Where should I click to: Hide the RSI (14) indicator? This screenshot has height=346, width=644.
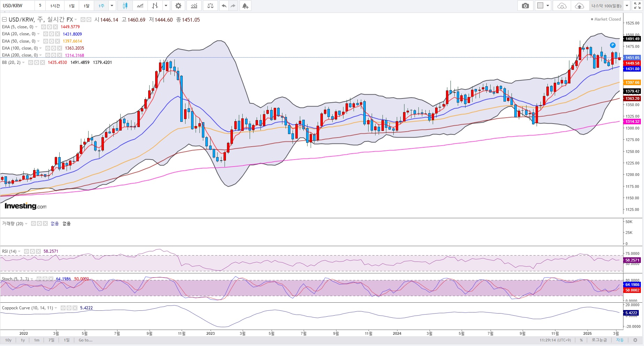point(26,251)
